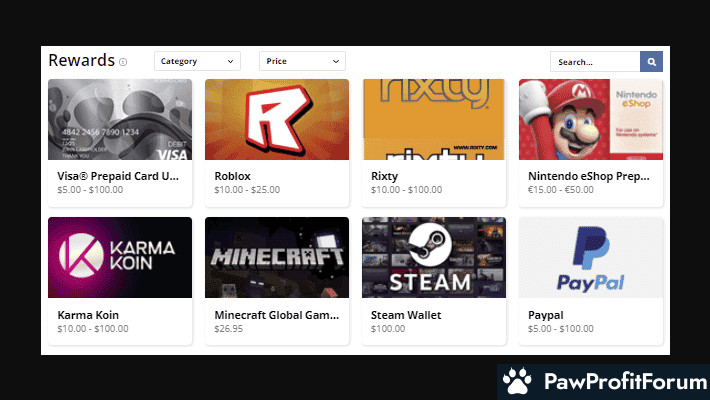Focus the Search input field

[x=594, y=62]
